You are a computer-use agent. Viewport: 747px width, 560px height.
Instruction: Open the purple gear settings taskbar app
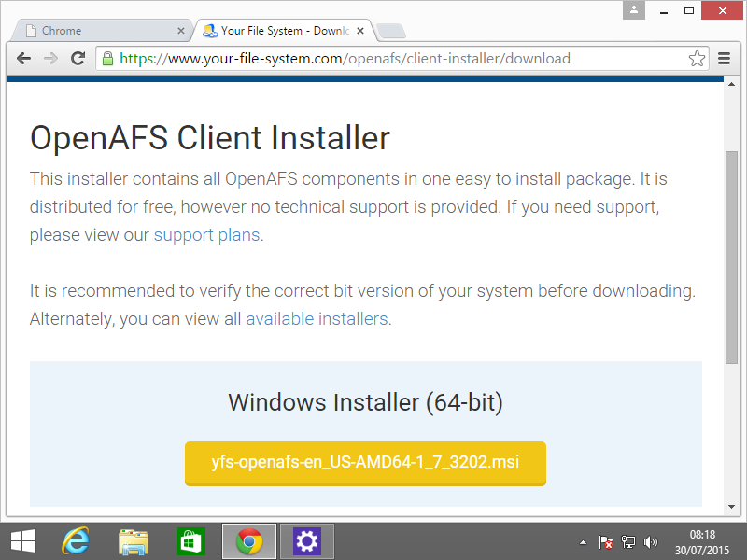(x=307, y=541)
